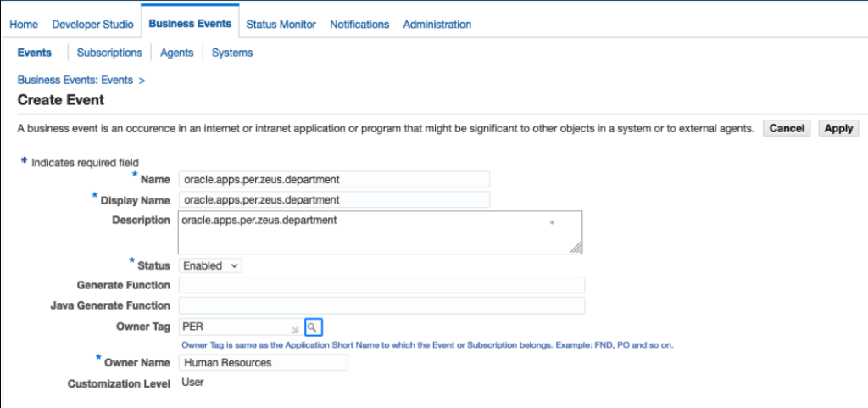
Task: Focus the Owner Name field
Action: [264, 363]
